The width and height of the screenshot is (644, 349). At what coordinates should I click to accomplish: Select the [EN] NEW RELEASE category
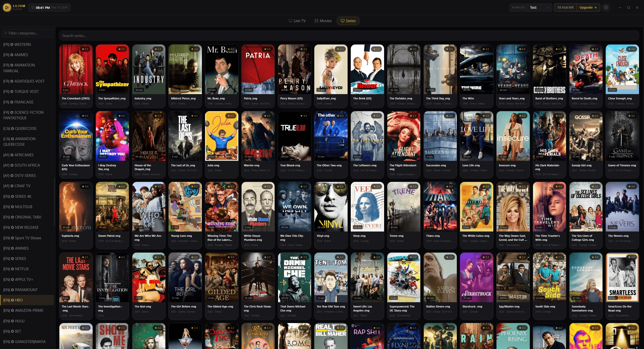(27, 227)
